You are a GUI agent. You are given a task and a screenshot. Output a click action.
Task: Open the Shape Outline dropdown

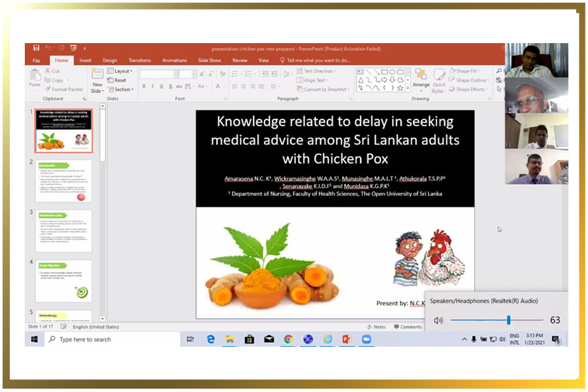point(469,80)
